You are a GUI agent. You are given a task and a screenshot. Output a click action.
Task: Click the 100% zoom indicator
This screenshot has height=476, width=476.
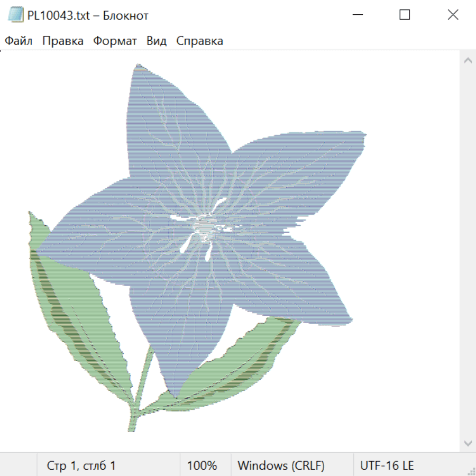point(202,466)
